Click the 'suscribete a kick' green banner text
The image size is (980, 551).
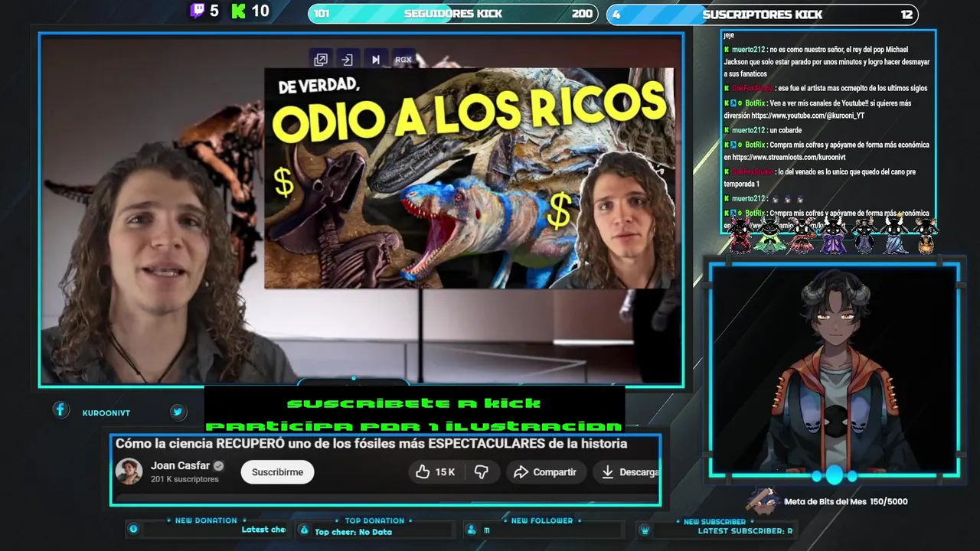414,403
